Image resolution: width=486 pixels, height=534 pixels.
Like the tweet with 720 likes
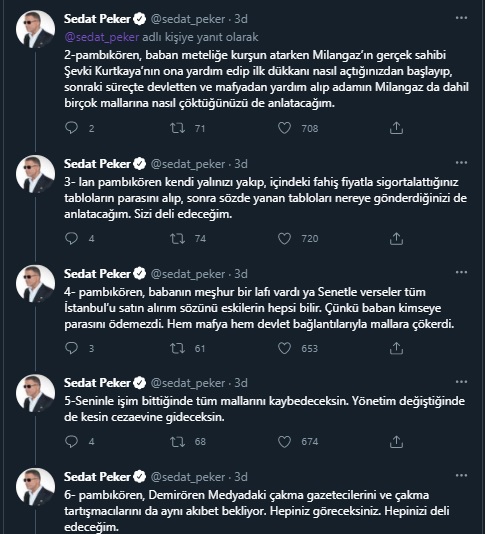(284, 238)
